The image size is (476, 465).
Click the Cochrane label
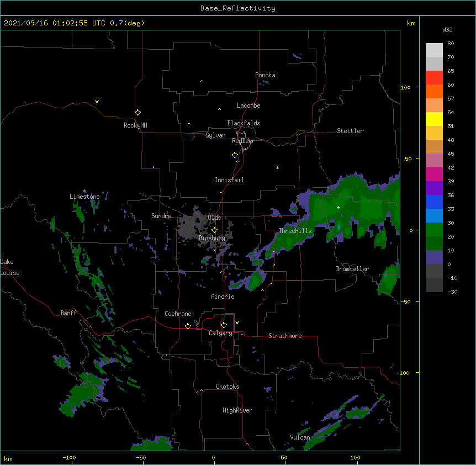[178, 314]
